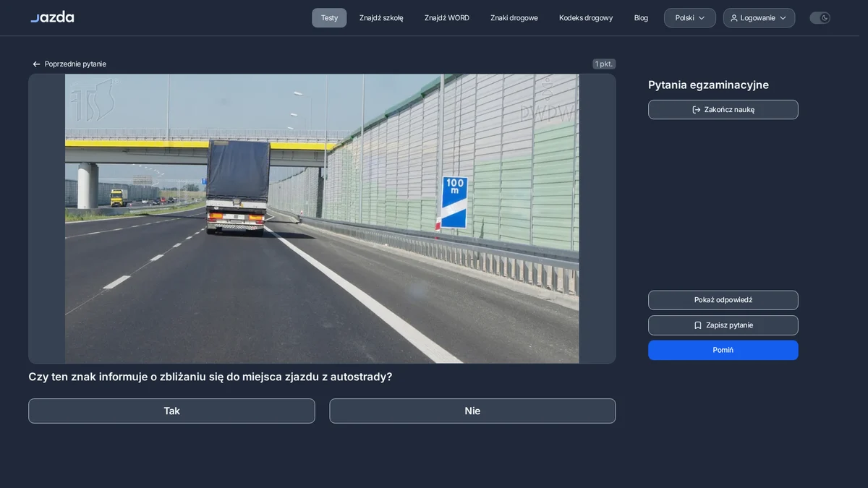
Task: Return to Poprzednie pytanie
Action: tap(69, 64)
